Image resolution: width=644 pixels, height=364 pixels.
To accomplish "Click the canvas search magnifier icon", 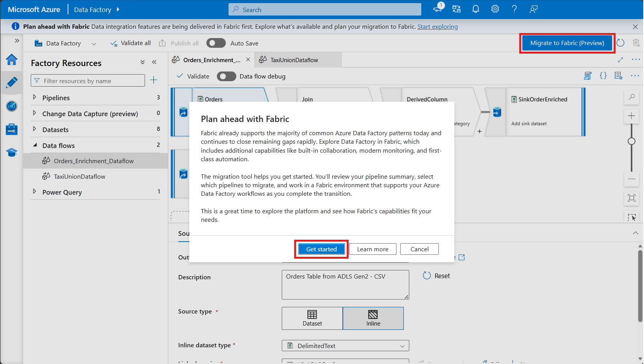I will click(632, 97).
